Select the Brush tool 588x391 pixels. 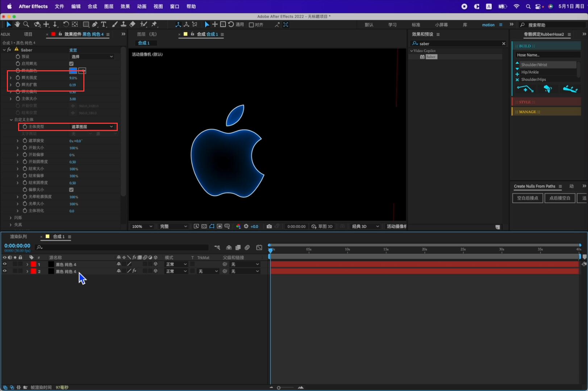click(x=115, y=24)
